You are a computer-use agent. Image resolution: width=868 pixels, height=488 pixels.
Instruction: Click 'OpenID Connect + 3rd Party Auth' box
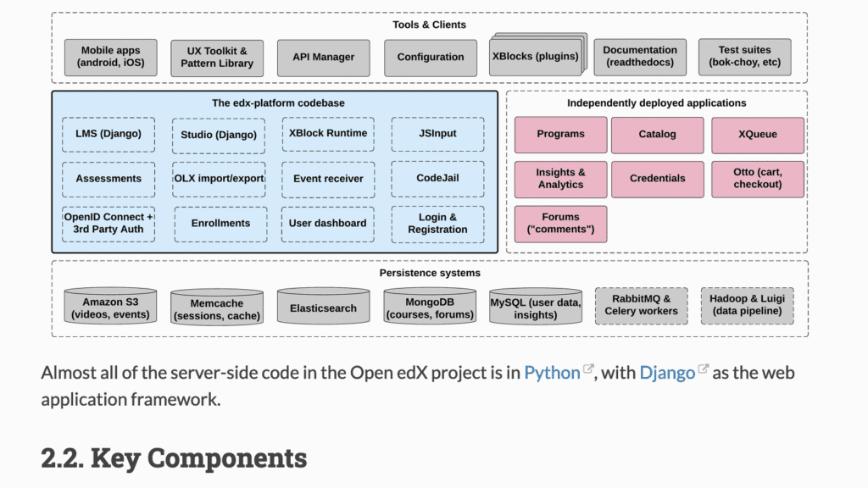click(x=108, y=224)
